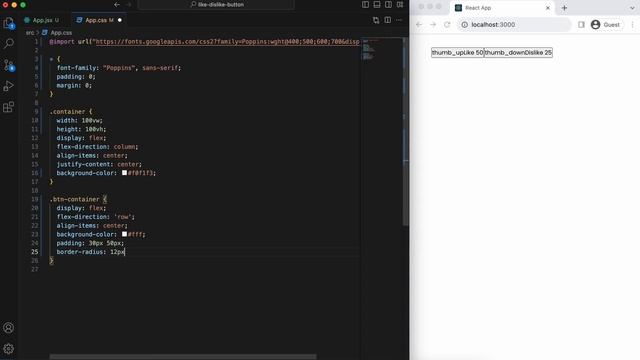Click the App.css breadcrumb segment
This screenshot has height=360, width=640.
pos(61,33)
